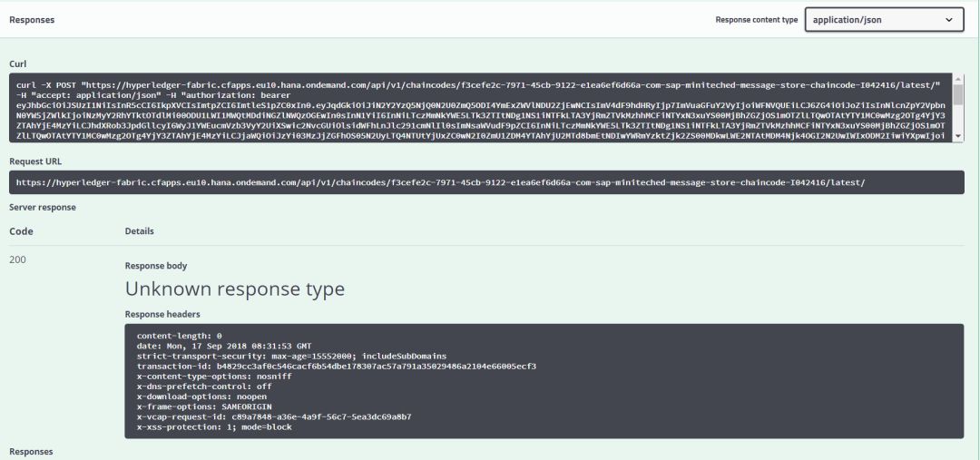This screenshot has height=460, width=980.
Task: Click the bottom Responses heading
Action: 31,451
